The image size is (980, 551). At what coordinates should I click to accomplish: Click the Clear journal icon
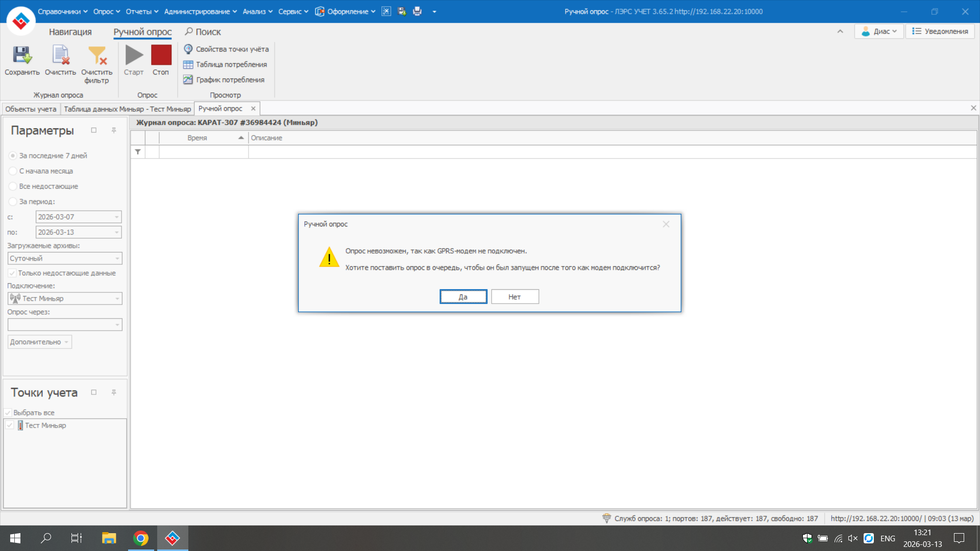pos(60,55)
